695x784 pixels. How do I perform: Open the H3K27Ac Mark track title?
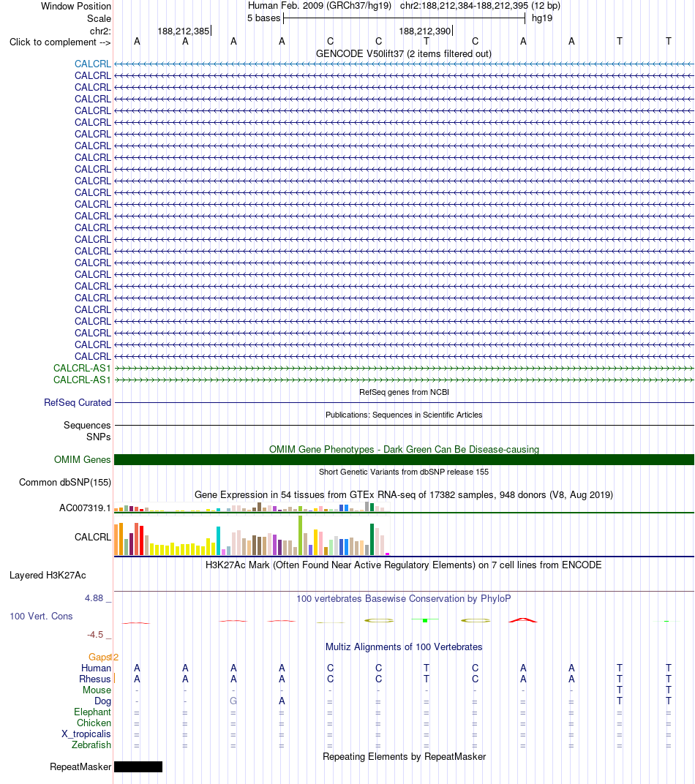[x=404, y=565]
